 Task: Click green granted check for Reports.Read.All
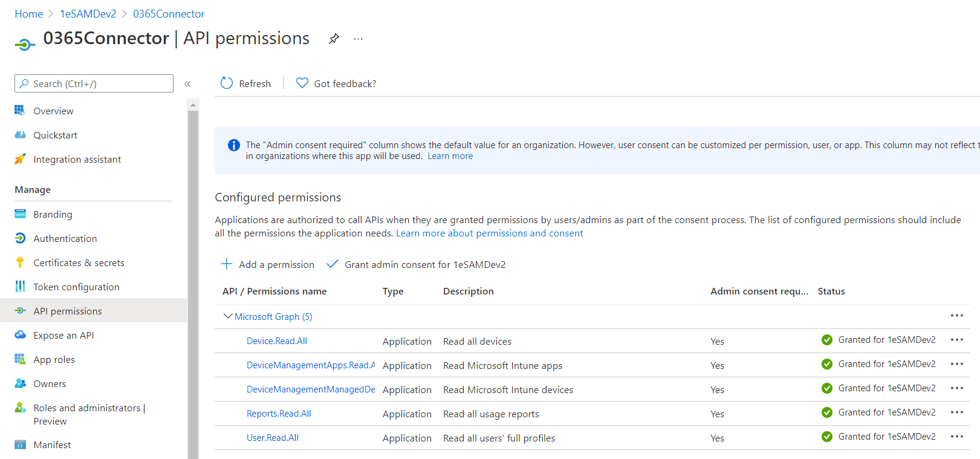coord(827,412)
